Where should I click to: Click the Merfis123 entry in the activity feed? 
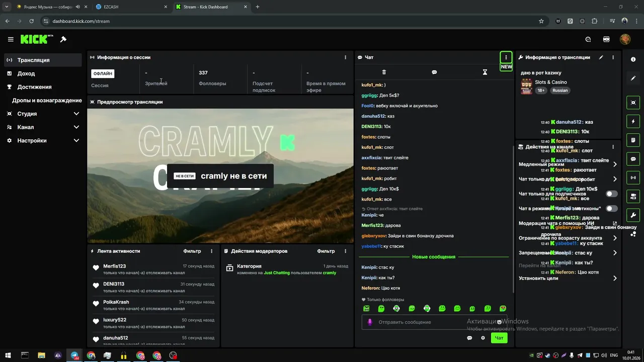point(153,269)
